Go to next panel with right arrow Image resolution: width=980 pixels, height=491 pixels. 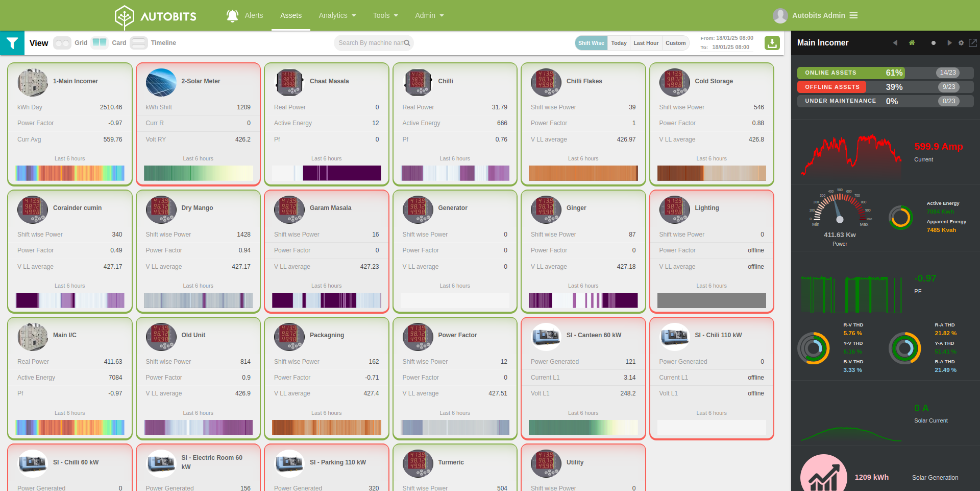click(x=949, y=43)
